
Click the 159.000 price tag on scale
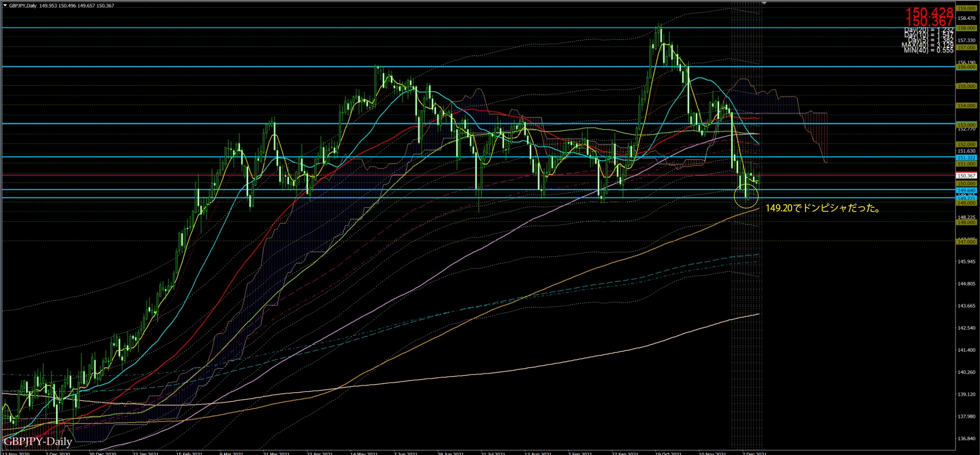click(x=966, y=9)
